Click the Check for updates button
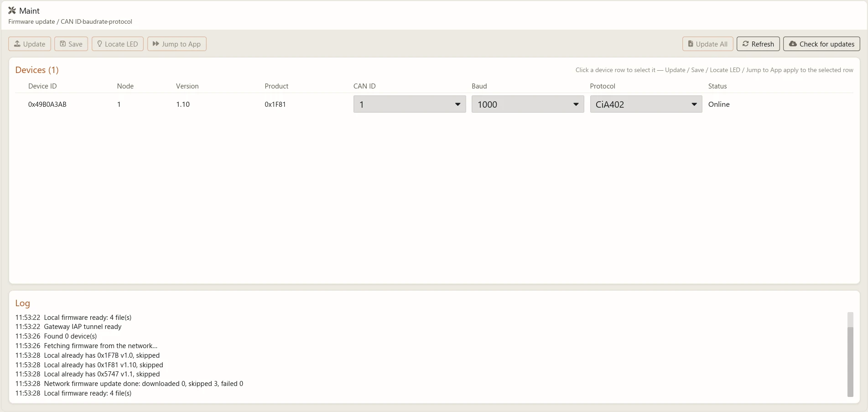 coord(821,44)
